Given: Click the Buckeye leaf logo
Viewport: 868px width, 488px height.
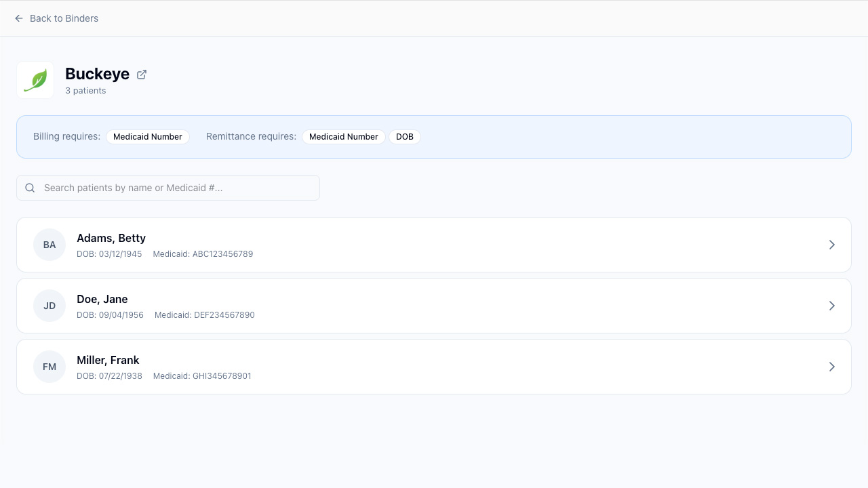Looking at the screenshot, I should 35,80.
